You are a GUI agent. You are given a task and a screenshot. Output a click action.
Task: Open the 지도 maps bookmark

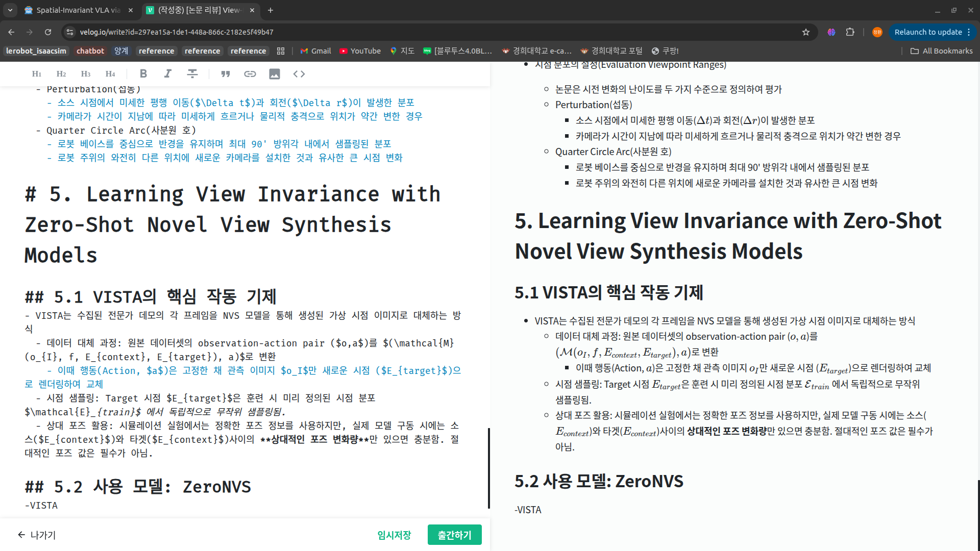[x=402, y=51]
